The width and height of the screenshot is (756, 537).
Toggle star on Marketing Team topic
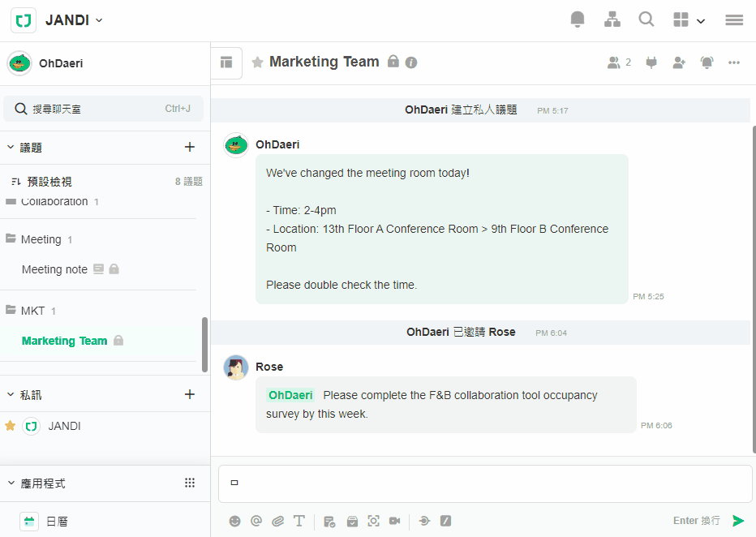click(257, 62)
